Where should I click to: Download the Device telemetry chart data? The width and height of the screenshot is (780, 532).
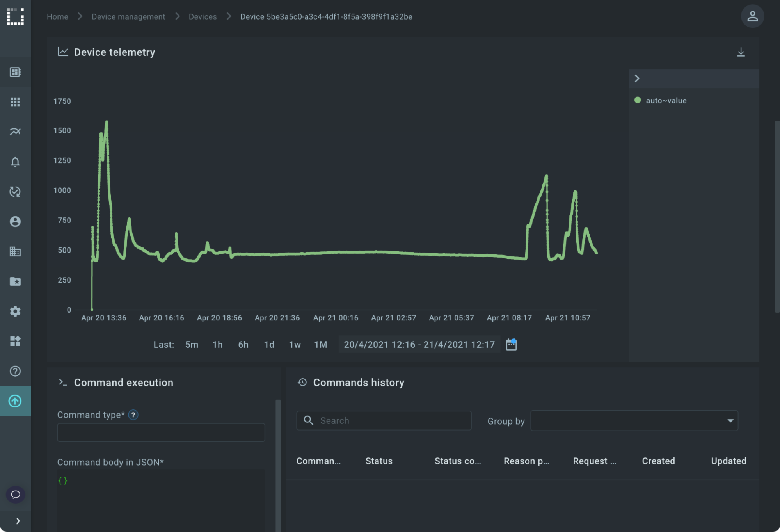[740, 52]
